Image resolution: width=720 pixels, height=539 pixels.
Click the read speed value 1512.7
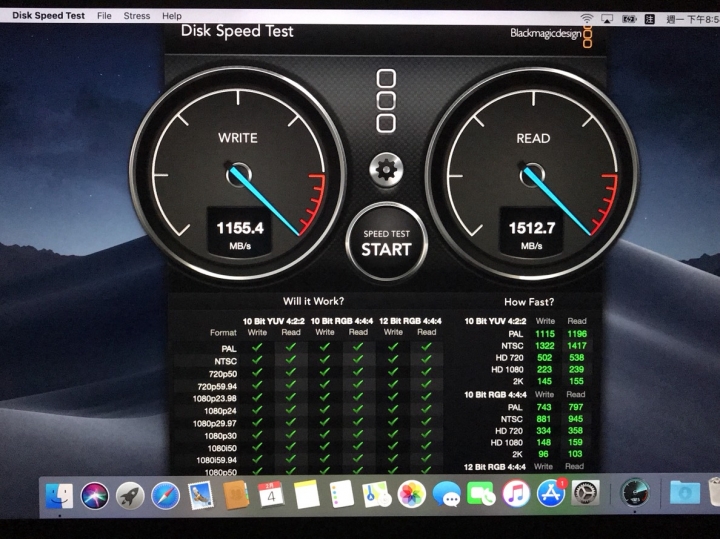532,228
